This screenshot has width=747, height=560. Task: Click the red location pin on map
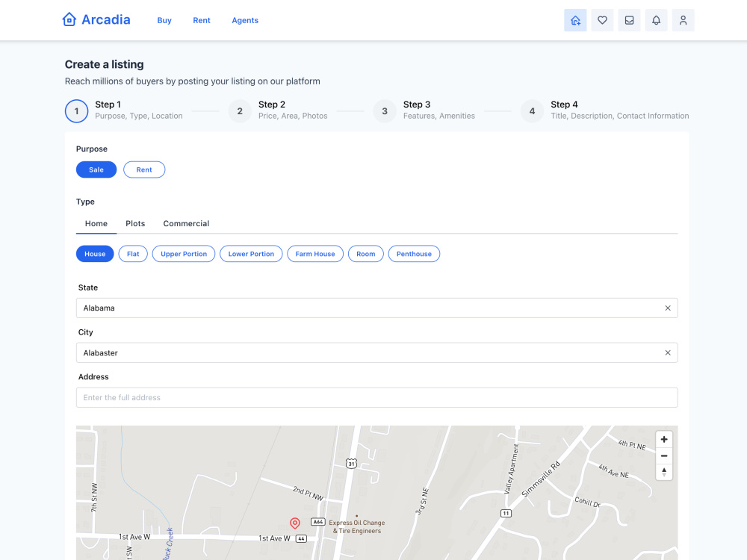295,523
